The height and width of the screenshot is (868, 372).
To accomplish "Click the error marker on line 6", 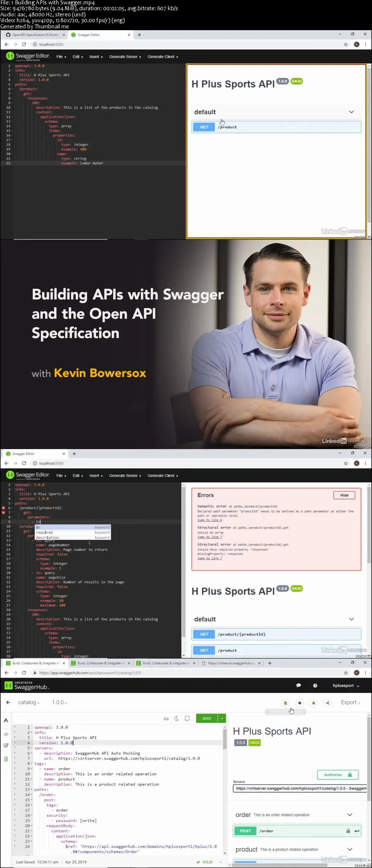I will pos(4,508).
